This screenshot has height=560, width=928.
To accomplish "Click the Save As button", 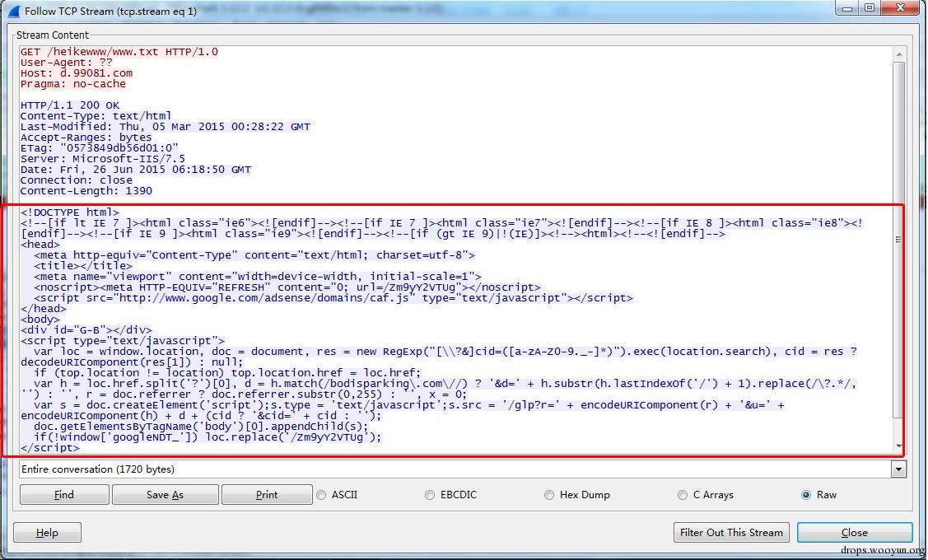I will click(166, 495).
